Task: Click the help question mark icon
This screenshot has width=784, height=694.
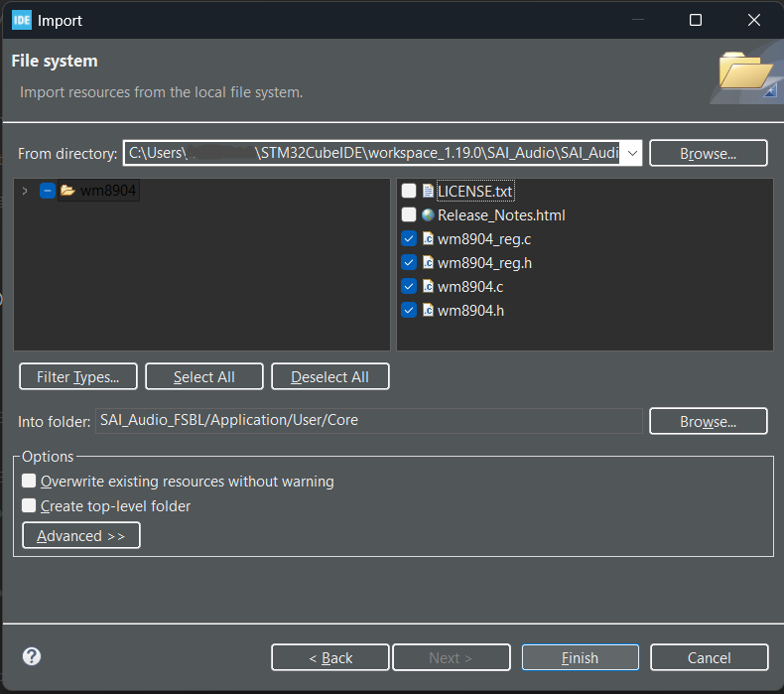Action: (x=32, y=656)
